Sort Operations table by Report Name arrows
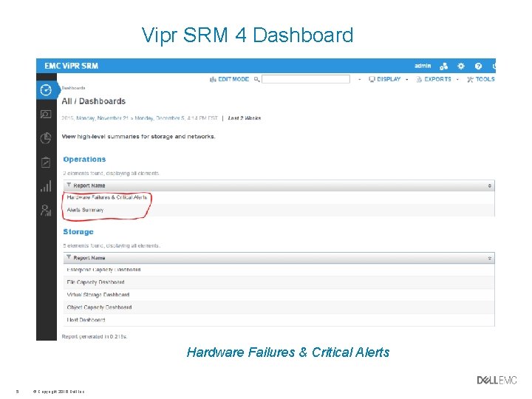This screenshot has height=399, width=532. [490, 185]
